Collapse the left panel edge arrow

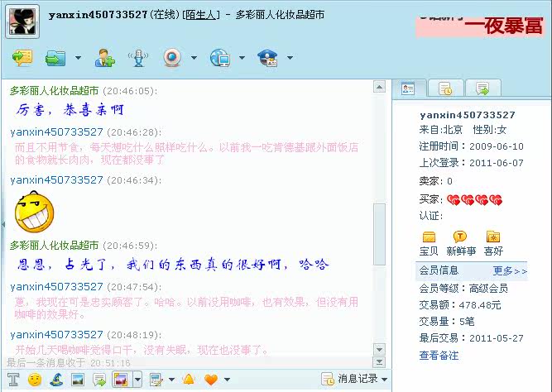pos(2,224)
